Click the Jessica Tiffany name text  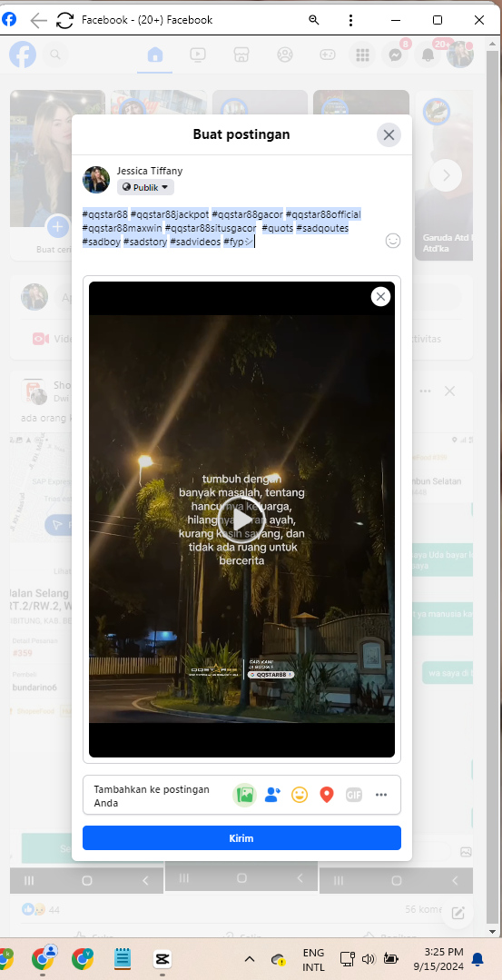[x=150, y=171]
